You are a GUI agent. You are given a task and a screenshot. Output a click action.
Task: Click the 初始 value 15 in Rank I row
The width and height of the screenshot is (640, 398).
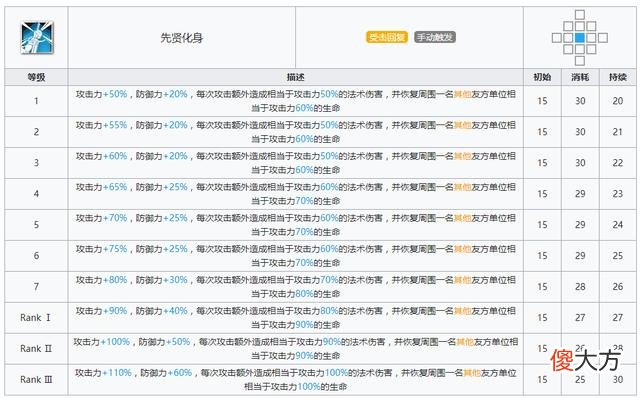[542, 318]
